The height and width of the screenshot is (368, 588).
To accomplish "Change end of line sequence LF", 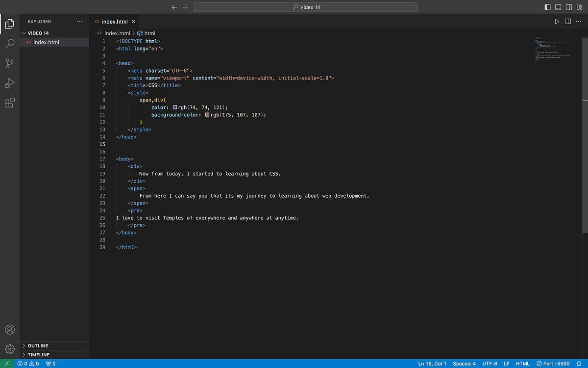I will (x=507, y=364).
